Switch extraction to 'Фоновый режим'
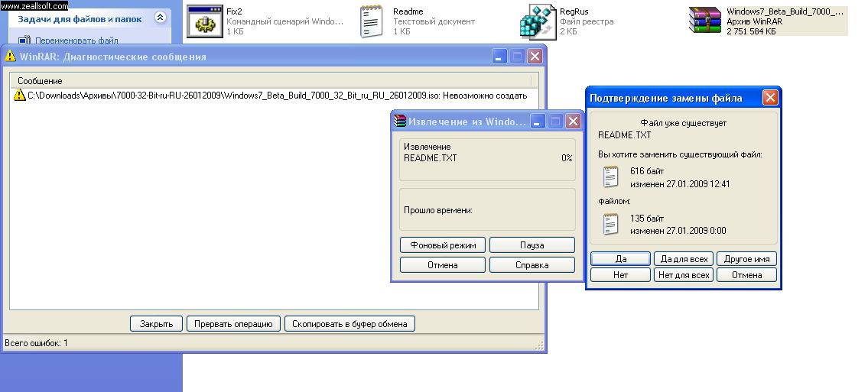 pyautogui.click(x=443, y=245)
